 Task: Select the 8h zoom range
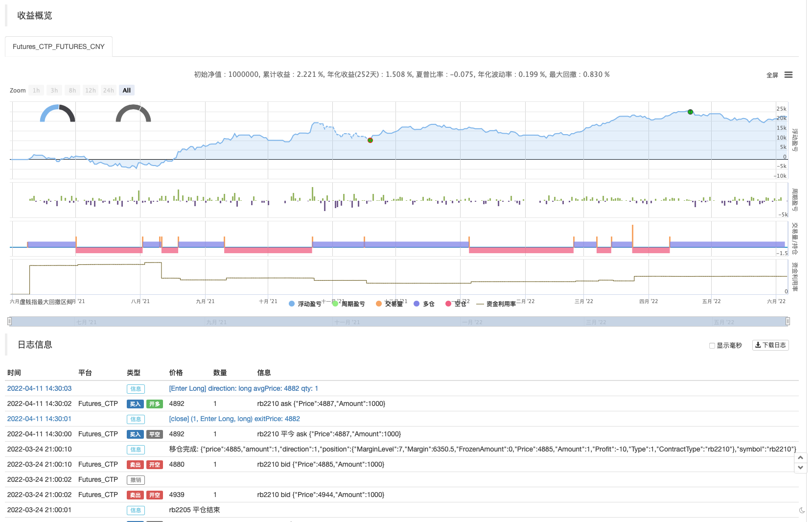72,90
